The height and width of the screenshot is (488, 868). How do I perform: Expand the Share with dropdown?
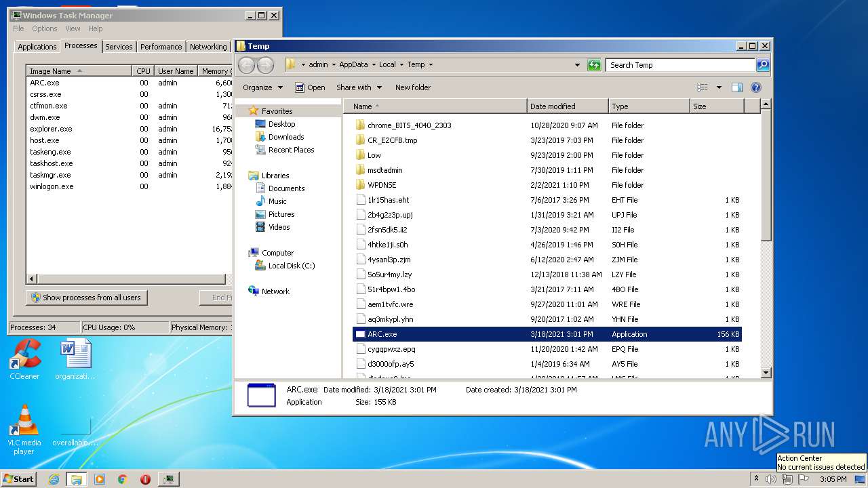tap(359, 87)
